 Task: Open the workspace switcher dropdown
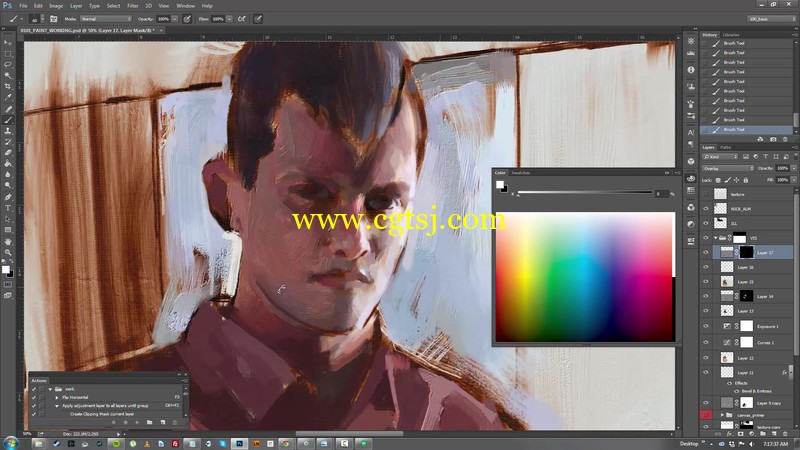771,19
